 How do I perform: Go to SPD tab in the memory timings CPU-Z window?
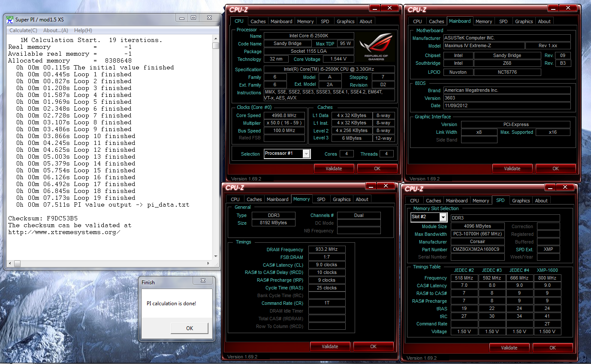pyautogui.click(x=321, y=199)
